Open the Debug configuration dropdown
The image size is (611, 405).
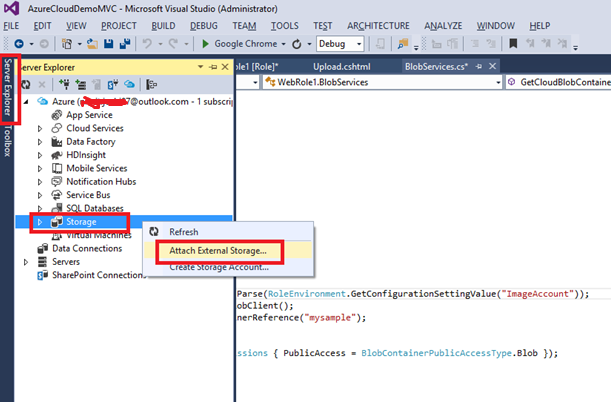click(359, 44)
